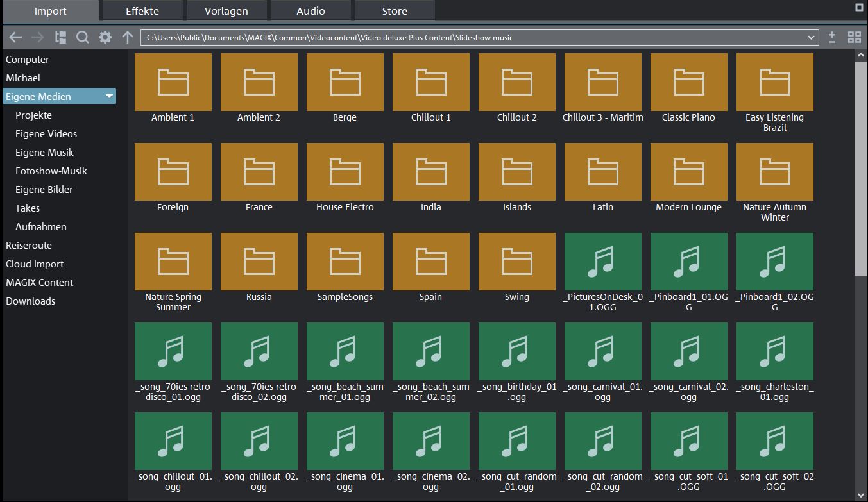Screen dimensions: 868x502
Task: Click Cloud Import in the sidebar
Action: click(x=35, y=264)
